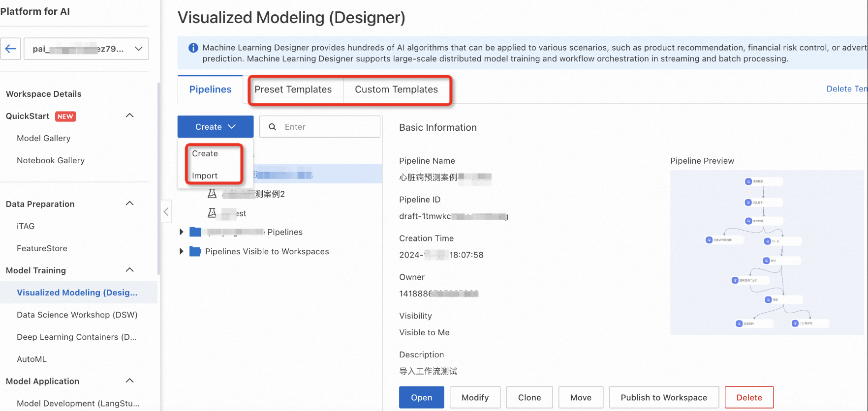Click the Delete Templates link at right
868x411 pixels.
847,88
